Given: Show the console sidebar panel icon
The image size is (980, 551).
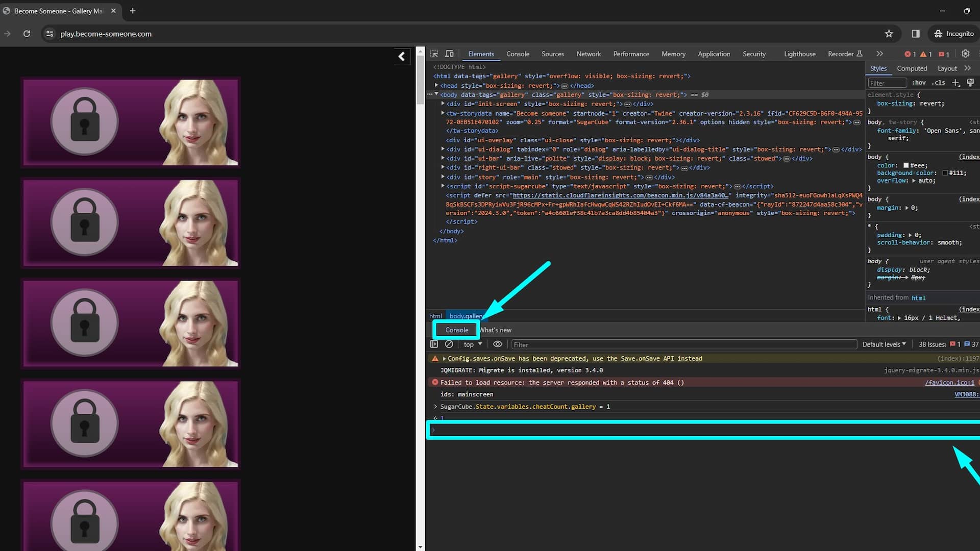Looking at the screenshot, I should (434, 344).
